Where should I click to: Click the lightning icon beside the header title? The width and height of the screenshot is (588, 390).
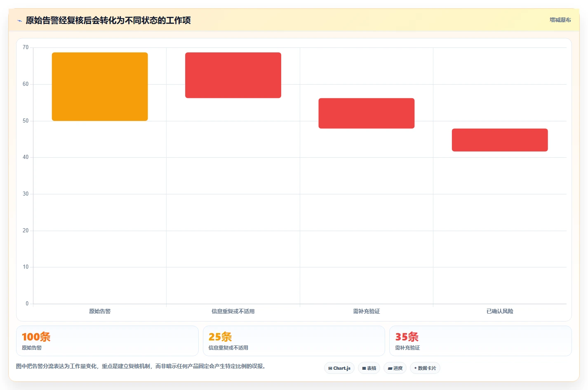tap(19, 21)
